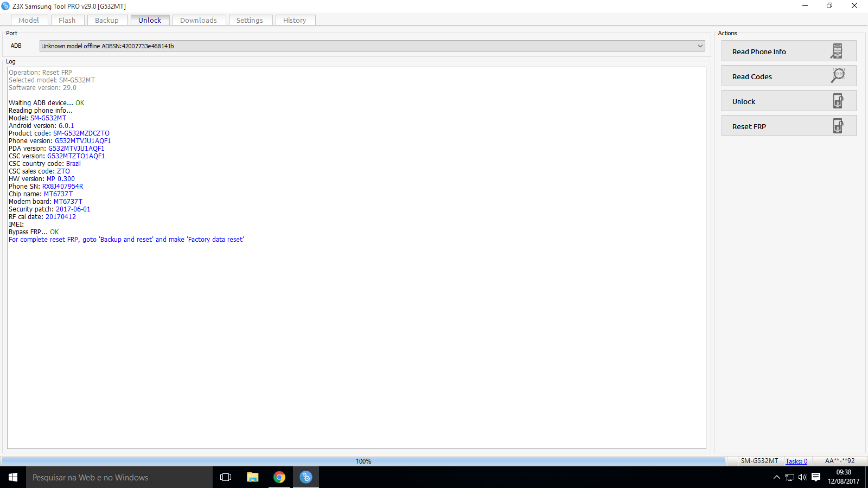
Task: Click the 100% progress bar
Action: point(363,461)
